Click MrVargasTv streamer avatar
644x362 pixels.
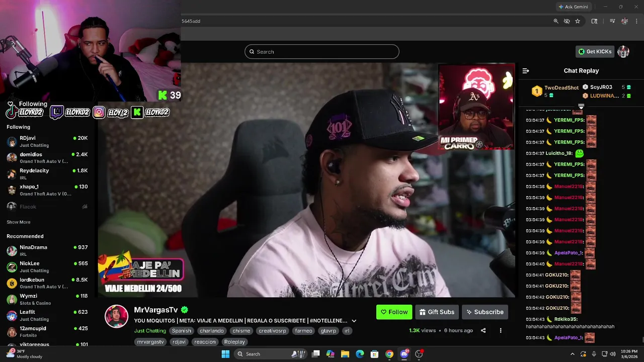(116, 316)
